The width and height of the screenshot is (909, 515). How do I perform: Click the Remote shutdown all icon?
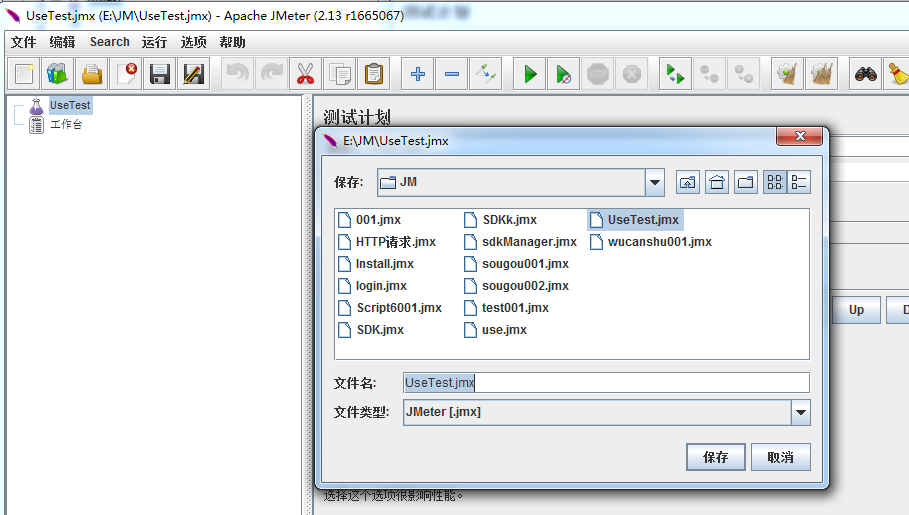(744, 74)
